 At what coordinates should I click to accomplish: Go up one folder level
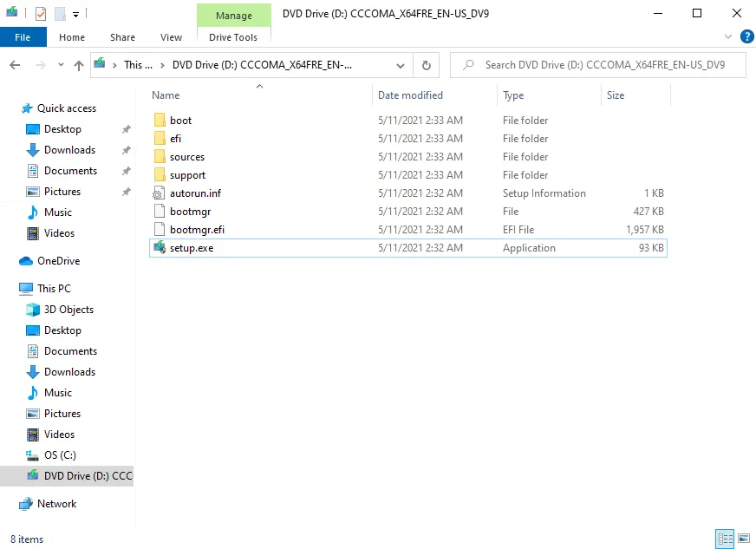click(x=79, y=65)
